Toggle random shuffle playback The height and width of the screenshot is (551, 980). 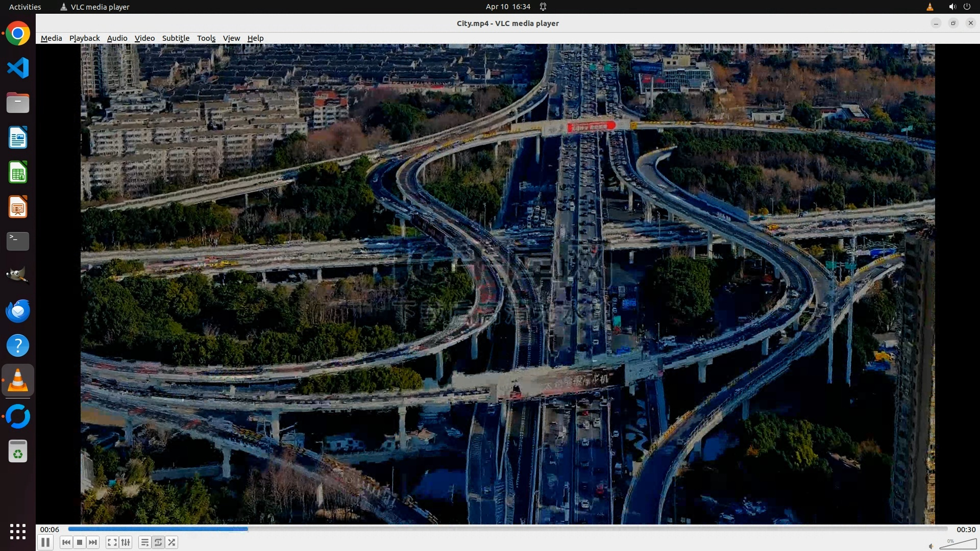(x=172, y=542)
